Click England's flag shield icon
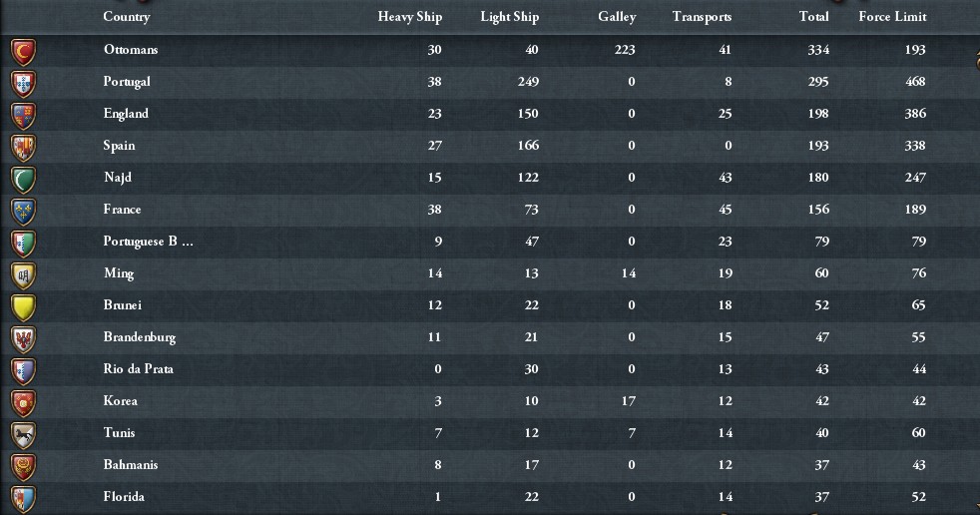 coord(23,114)
